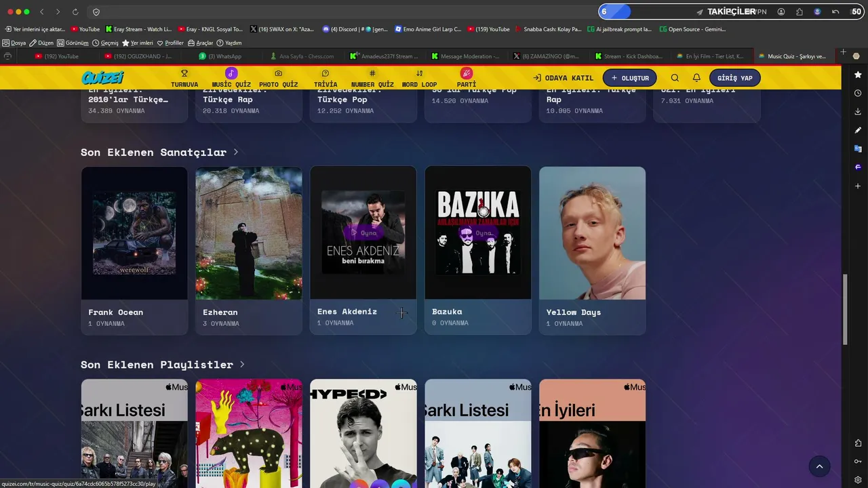Click the Giriş Yap login button
The width and height of the screenshot is (868, 488).
pos(735,78)
